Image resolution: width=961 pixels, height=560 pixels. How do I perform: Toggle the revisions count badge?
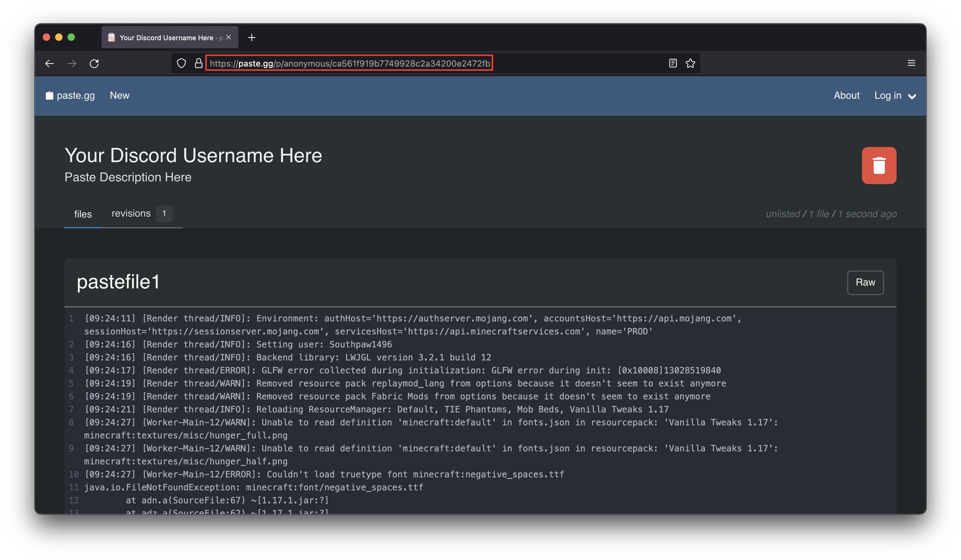coord(164,213)
